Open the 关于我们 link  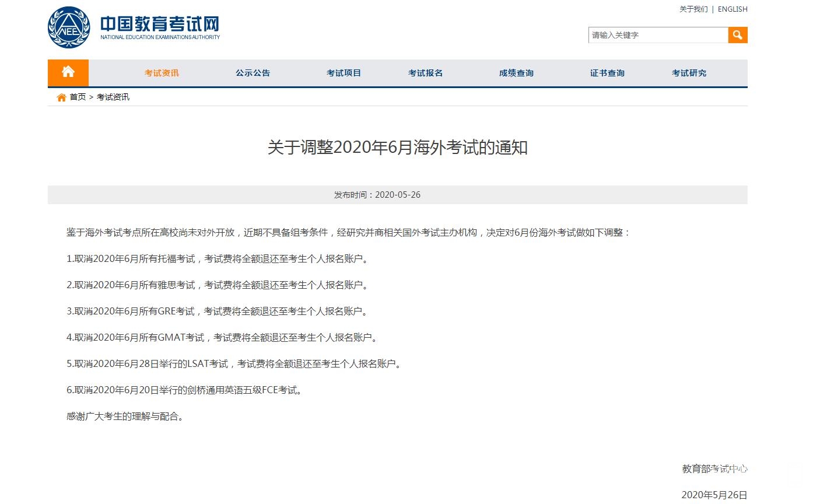click(693, 9)
